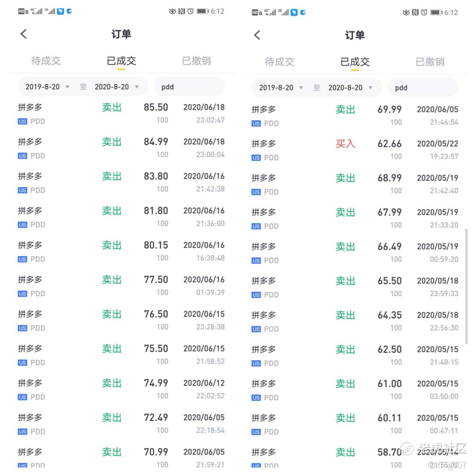
Task: Click the timestamp 03:50:00
Action: click(444, 397)
